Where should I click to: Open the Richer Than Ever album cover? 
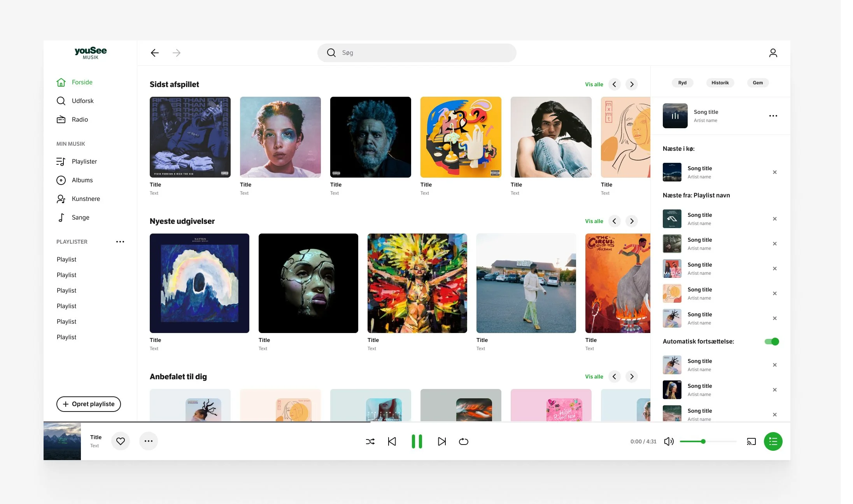coord(190,137)
